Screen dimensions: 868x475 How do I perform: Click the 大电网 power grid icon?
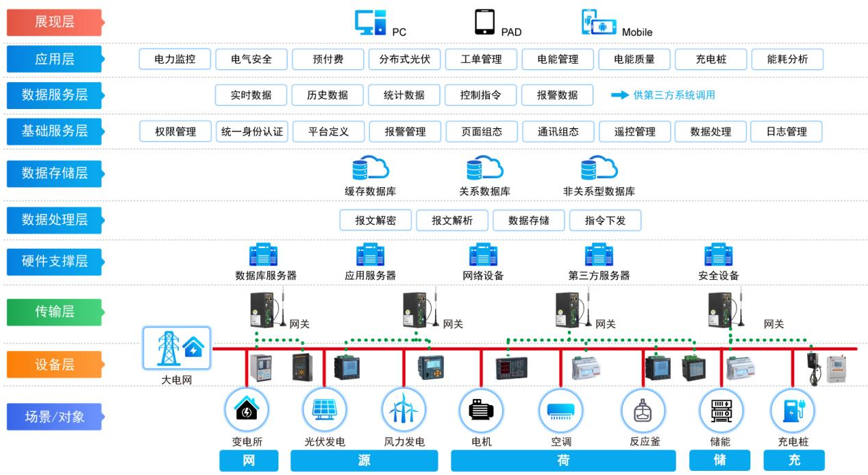(x=177, y=348)
